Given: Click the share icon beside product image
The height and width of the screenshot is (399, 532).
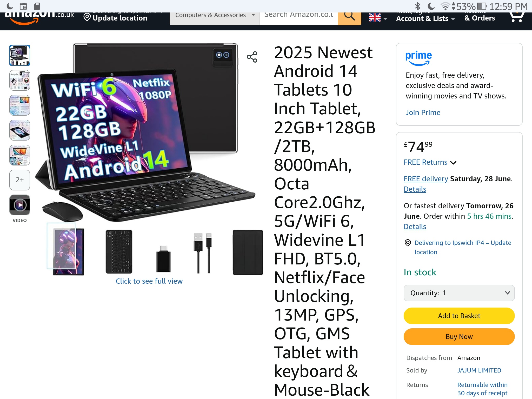Looking at the screenshot, I should (x=252, y=57).
